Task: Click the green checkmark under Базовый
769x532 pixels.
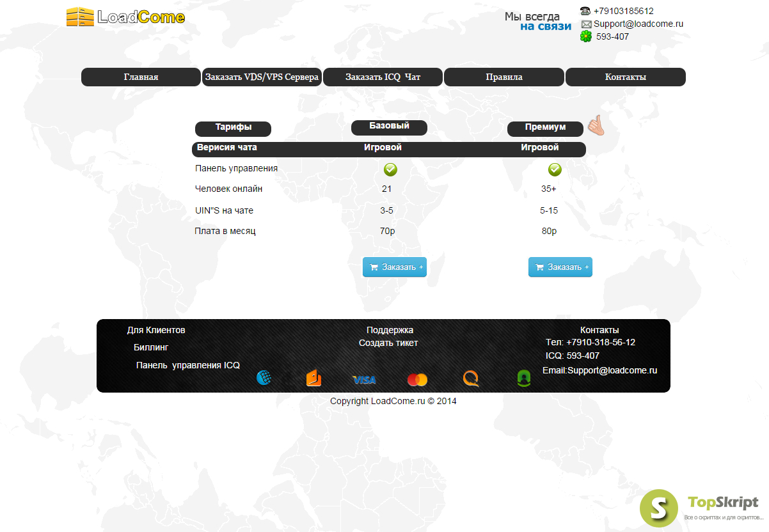Action: tap(390, 169)
